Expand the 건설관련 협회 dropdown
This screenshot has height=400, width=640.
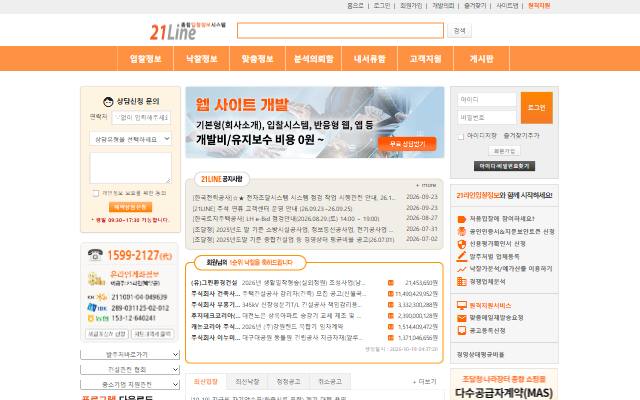coord(130,369)
